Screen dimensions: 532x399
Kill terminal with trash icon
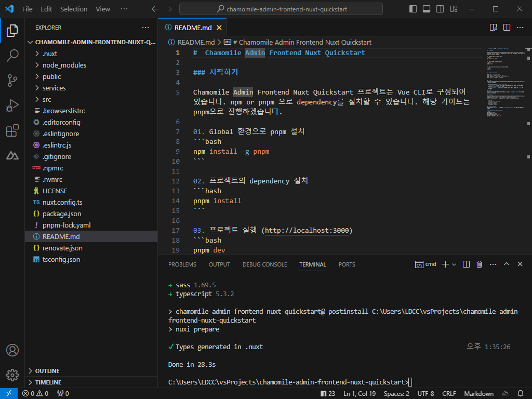click(479, 264)
